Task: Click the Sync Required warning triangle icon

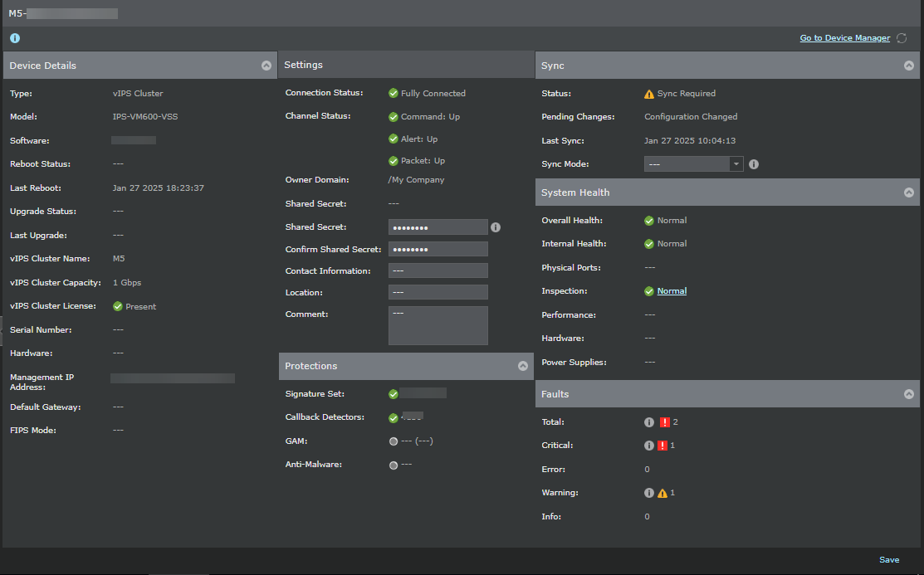Action: click(x=649, y=94)
